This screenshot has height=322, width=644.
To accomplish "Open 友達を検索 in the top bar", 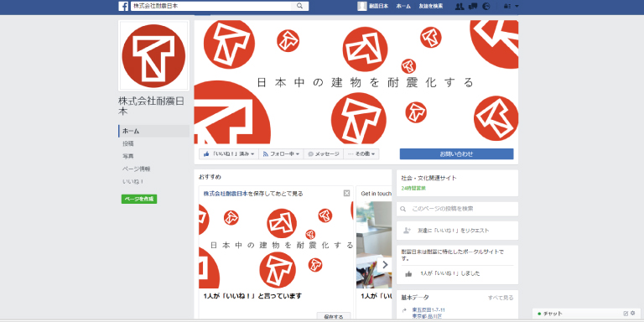I will pos(431,6).
